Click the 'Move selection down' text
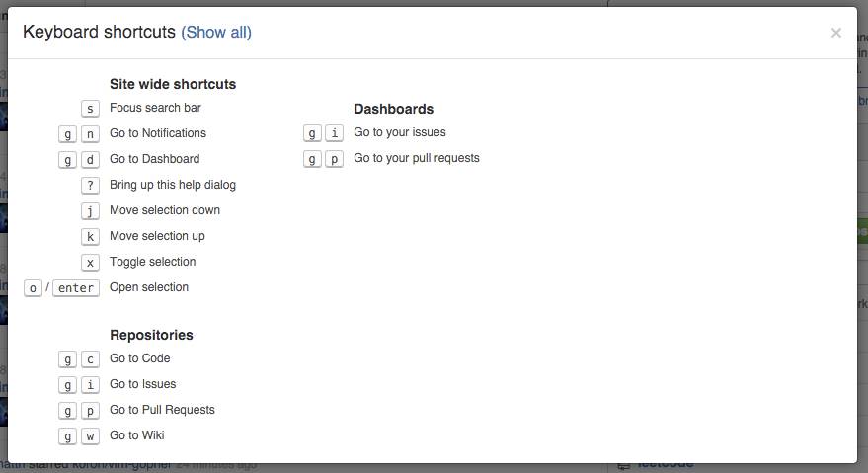 pyautogui.click(x=165, y=210)
